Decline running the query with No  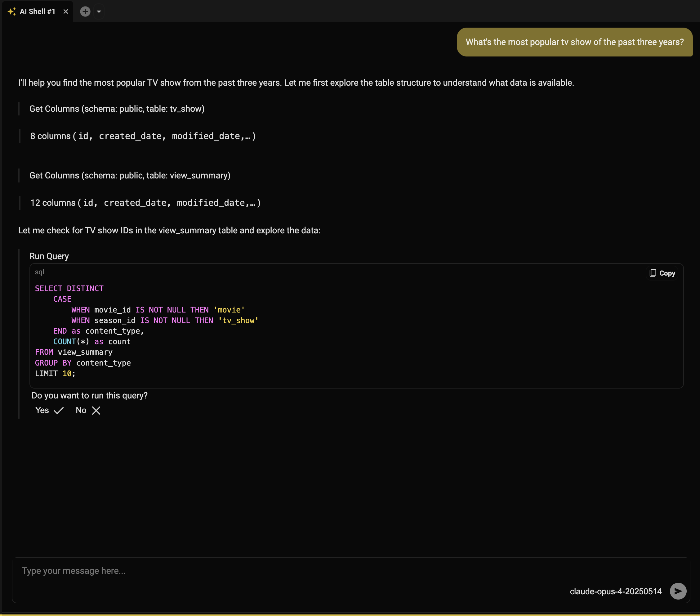[x=88, y=410]
